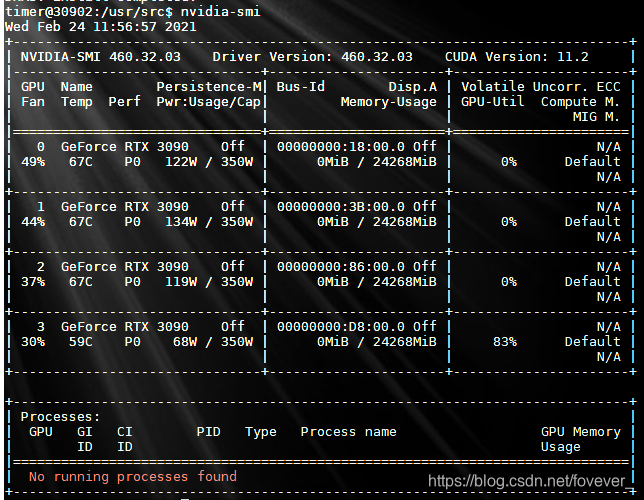Click the 'nvidia-smi' command text
Viewport: 644px width, 500px height.
tap(221, 12)
